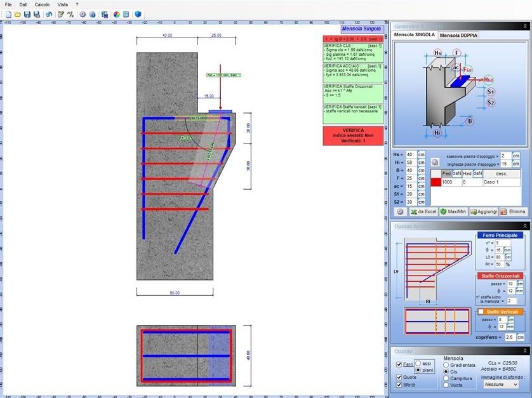Image resolution: width=532 pixels, height=398 pixels.
Task: Click the Hs value input field
Action: [411, 154]
